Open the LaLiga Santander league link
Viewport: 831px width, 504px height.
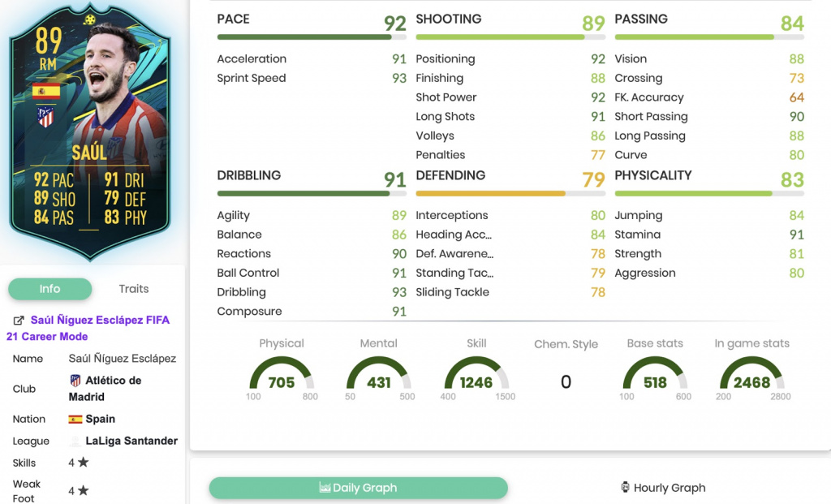131,441
